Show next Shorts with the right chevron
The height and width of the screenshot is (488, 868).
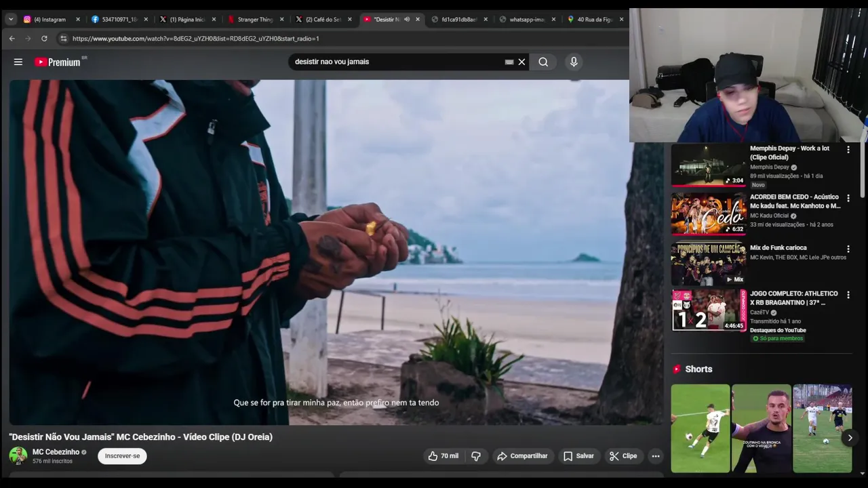[x=850, y=438]
